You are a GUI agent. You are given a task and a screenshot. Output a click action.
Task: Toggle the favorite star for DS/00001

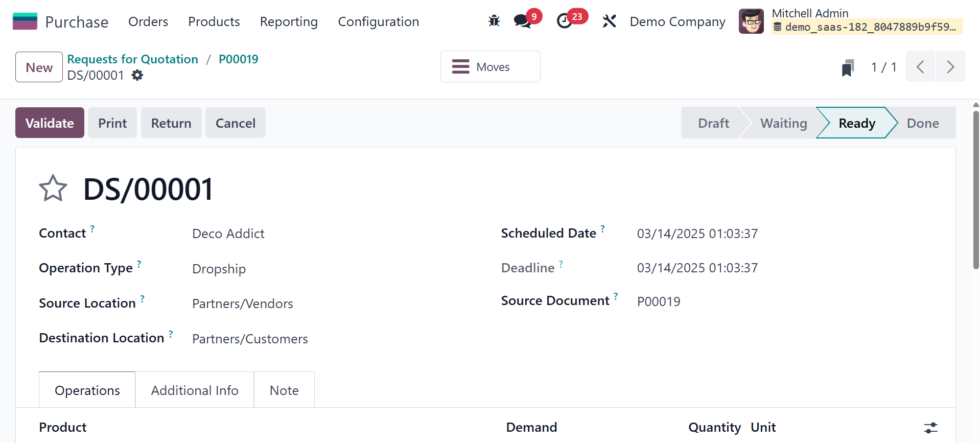(53, 189)
